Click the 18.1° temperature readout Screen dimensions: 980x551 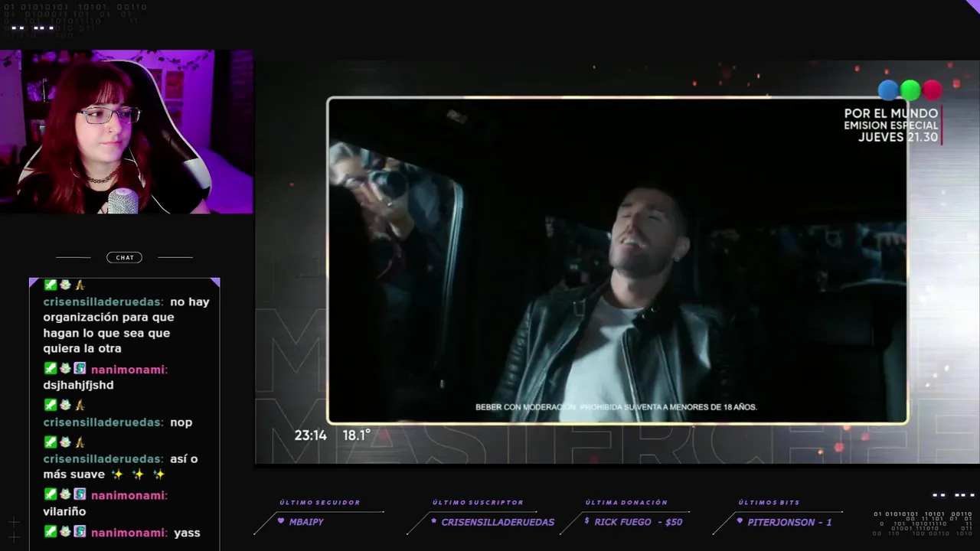(x=356, y=435)
